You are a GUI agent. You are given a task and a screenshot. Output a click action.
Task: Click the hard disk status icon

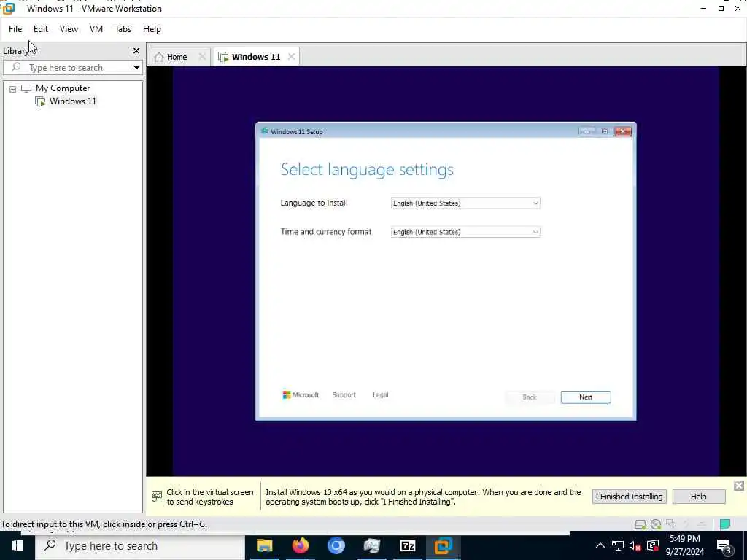640,524
